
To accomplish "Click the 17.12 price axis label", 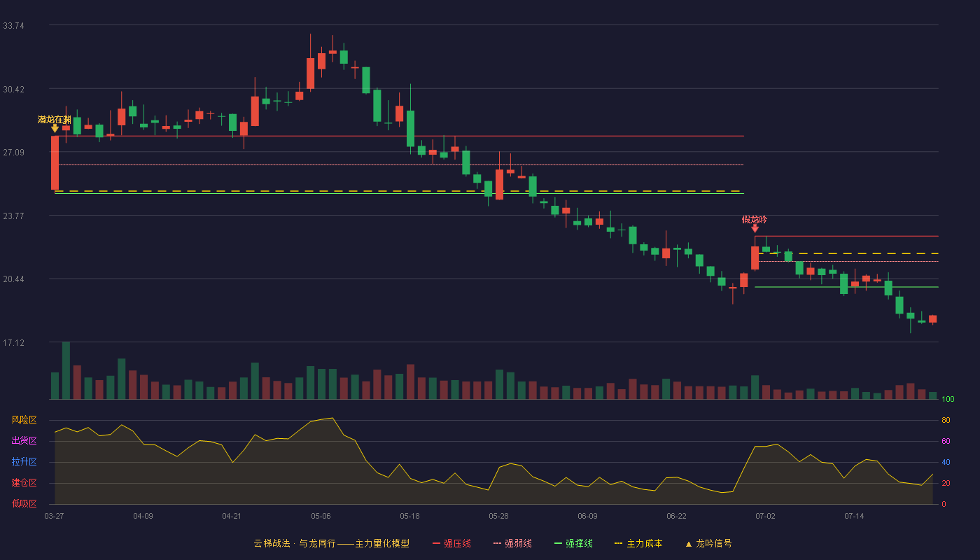I will [13, 343].
